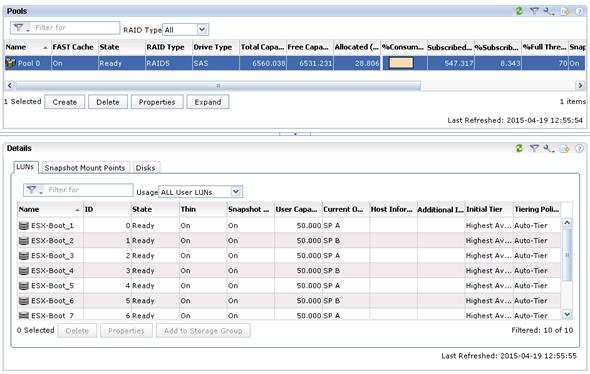590x374 pixels.
Task: Sort LUNs by Initial Tier column
Action: pos(489,210)
